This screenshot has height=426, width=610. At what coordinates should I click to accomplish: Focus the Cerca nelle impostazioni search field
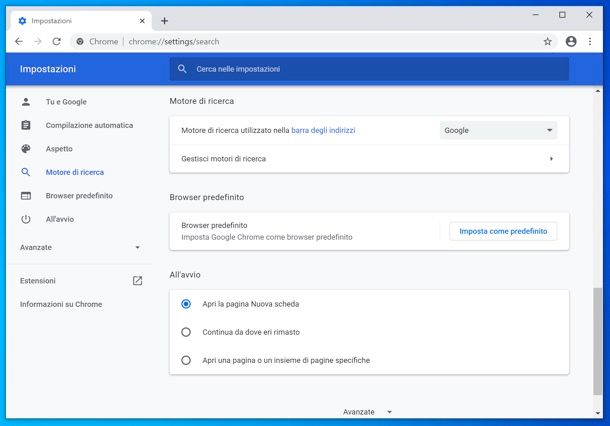[x=369, y=69]
